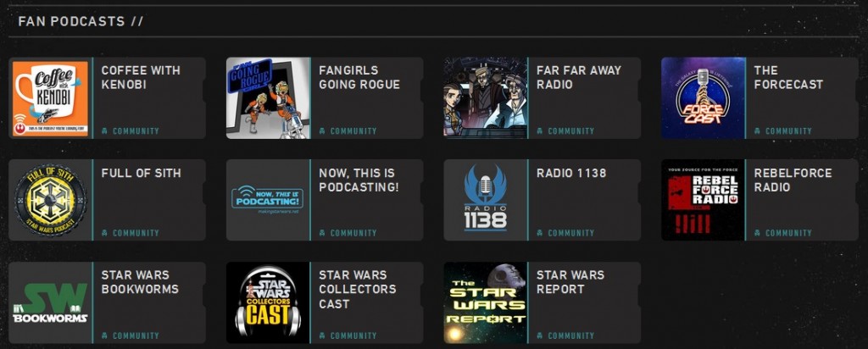This screenshot has height=349, width=868.
Task: Select Community tag text on Coffee With Kenobi
Action: click(x=136, y=131)
